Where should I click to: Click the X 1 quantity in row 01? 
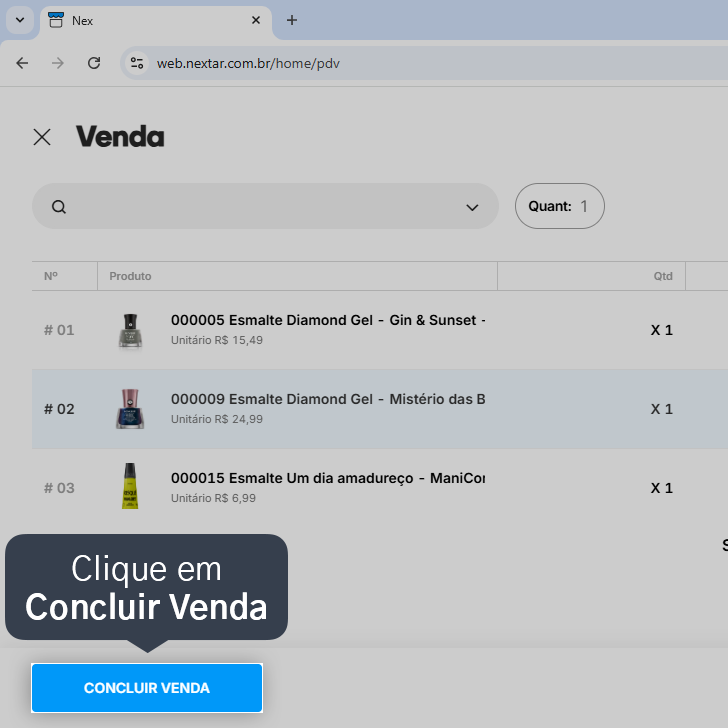[x=662, y=330]
